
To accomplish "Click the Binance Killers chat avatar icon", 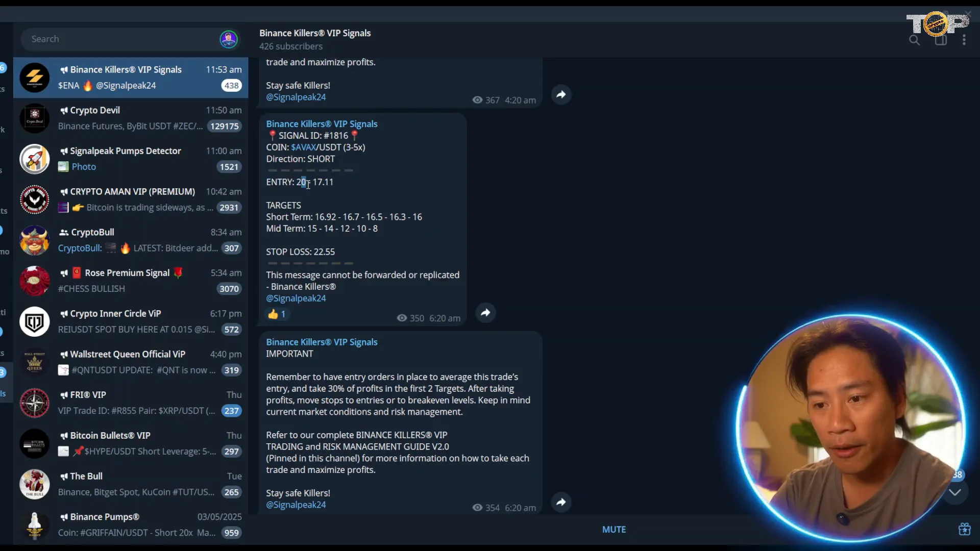I will point(35,78).
